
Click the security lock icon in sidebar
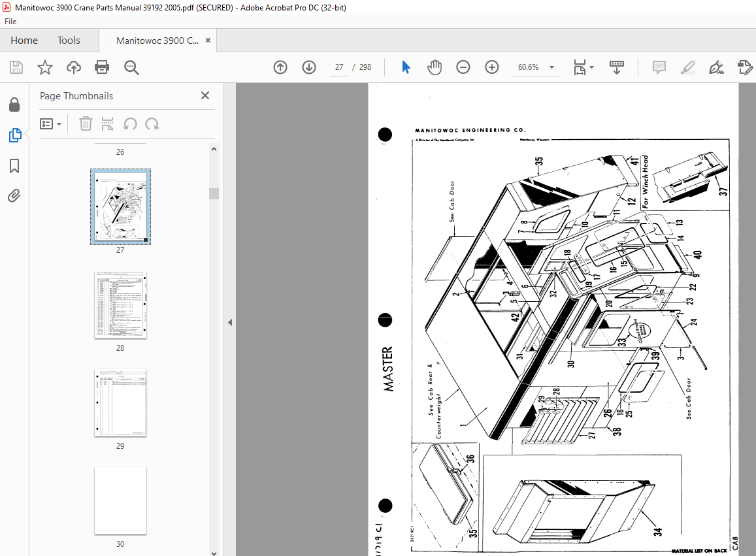(14, 105)
